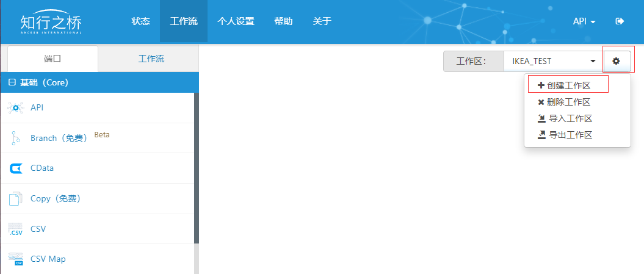
Task: Click the import icon beside 导入工作区
Action: click(541, 119)
